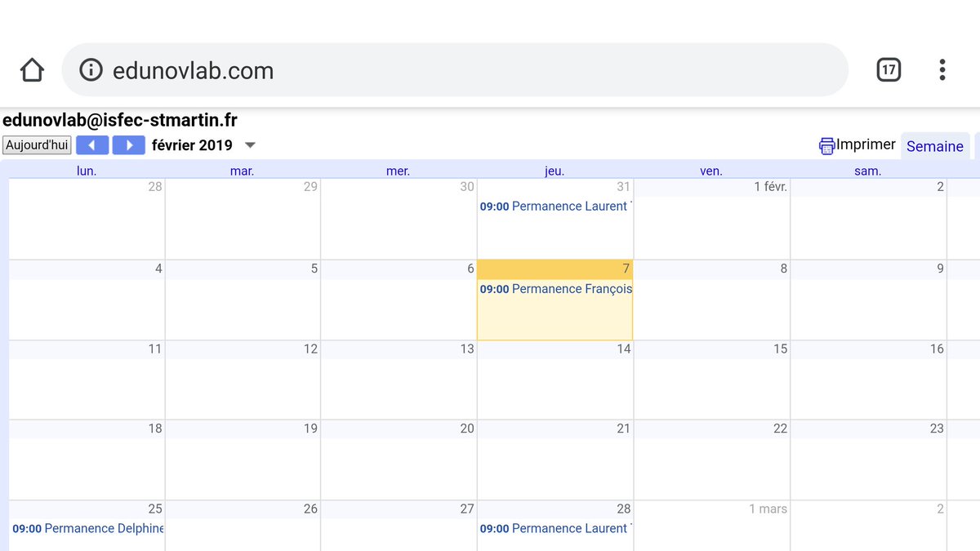The width and height of the screenshot is (980, 551).
Task: Tap the browser home icon
Action: [x=32, y=70]
